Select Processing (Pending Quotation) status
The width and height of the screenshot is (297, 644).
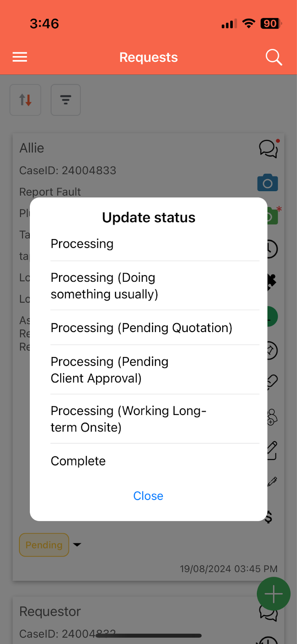click(141, 328)
